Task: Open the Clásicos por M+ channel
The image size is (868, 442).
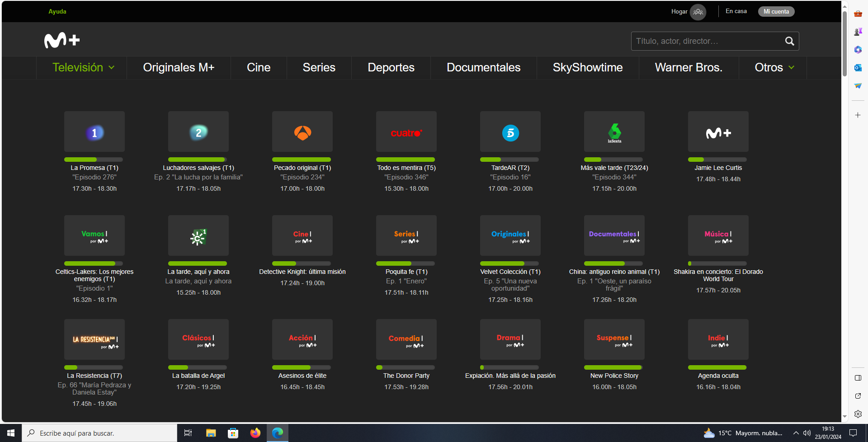Action: (198, 339)
